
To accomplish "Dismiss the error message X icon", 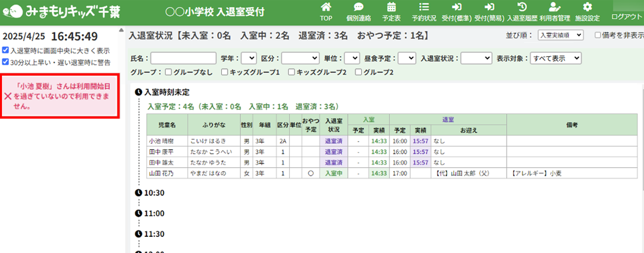I will click(8, 97).
